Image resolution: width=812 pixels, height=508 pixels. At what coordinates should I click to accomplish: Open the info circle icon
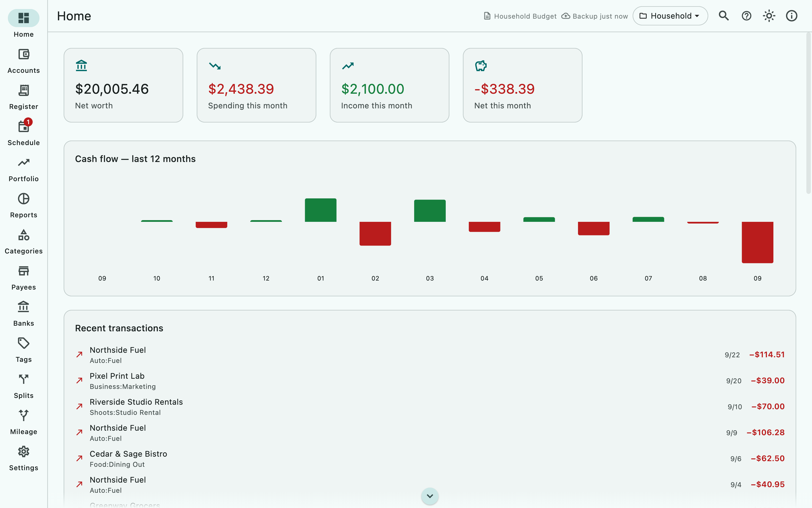[x=791, y=16]
